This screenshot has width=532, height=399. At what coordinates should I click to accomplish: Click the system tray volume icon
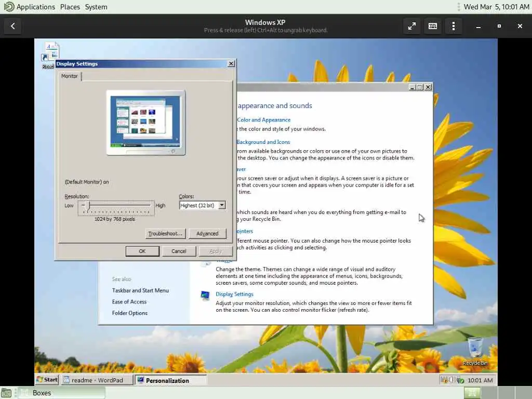pyautogui.click(x=451, y=380)
